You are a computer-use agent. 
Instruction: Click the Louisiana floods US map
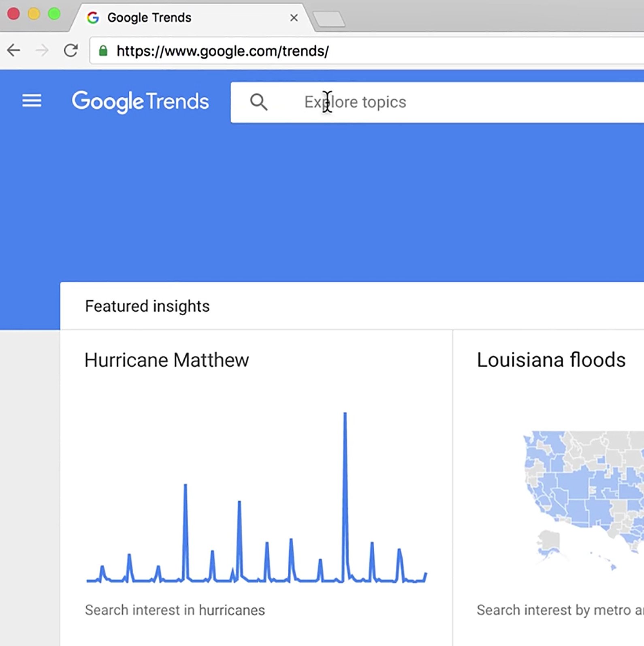click(x=583, y=501)
